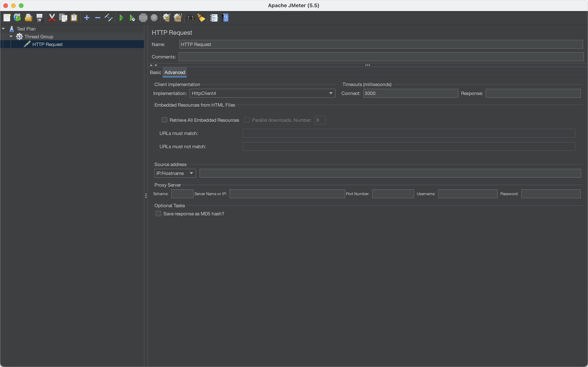Cut the selected element with scissors icon
The image size is (588, 367).
pos(51,17)
